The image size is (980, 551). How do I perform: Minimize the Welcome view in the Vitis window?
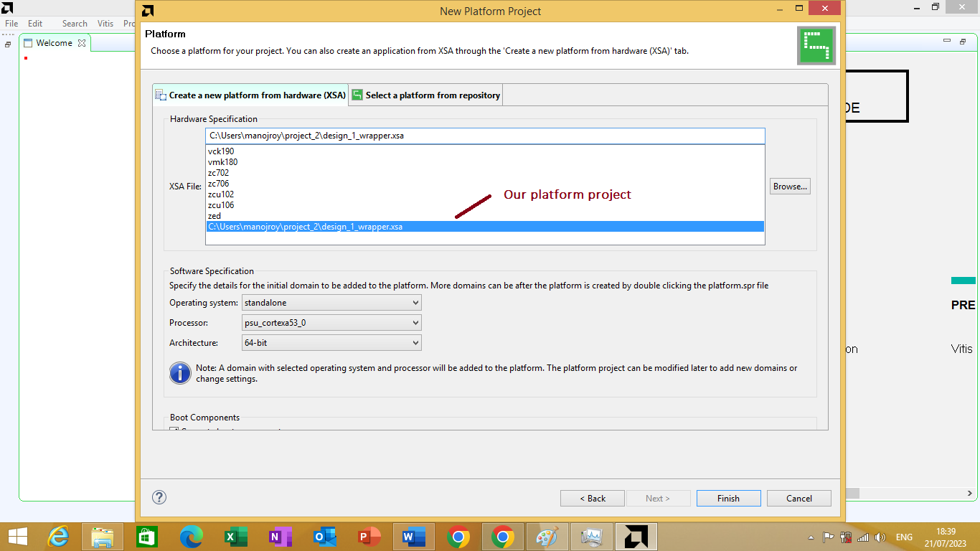946,42
